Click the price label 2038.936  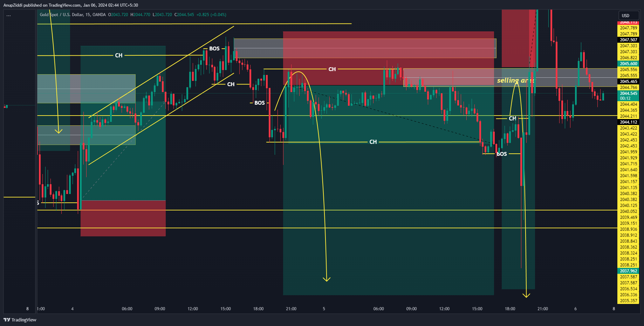[x=629, y=229]
